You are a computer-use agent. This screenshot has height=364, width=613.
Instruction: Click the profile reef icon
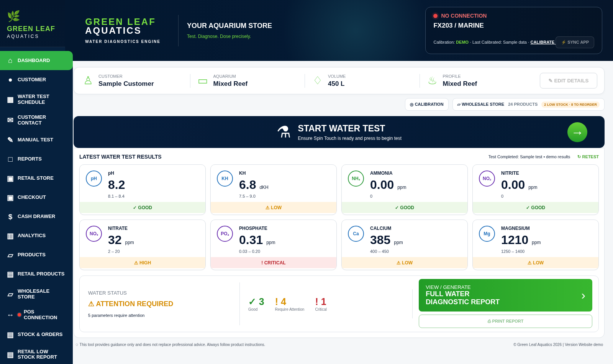click(x=432, y=80)
